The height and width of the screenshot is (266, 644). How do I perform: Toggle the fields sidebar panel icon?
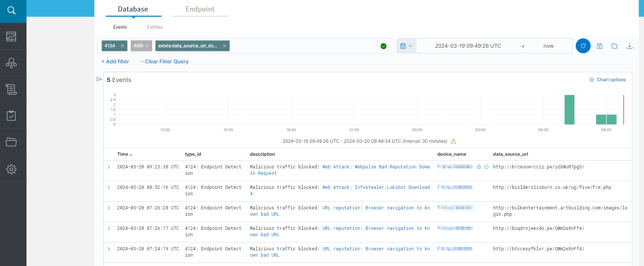coord(99,79)
